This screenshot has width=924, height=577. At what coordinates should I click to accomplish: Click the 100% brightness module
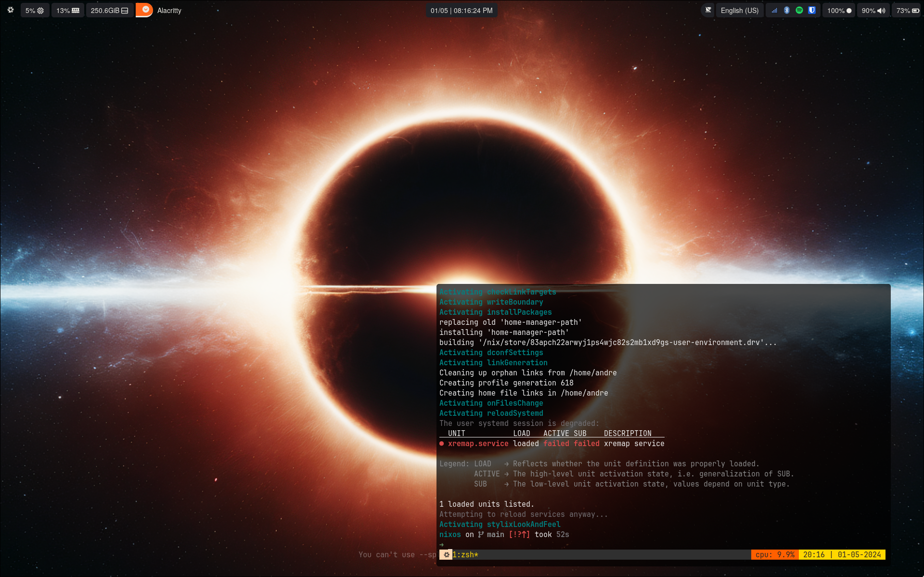click(839, 11)
